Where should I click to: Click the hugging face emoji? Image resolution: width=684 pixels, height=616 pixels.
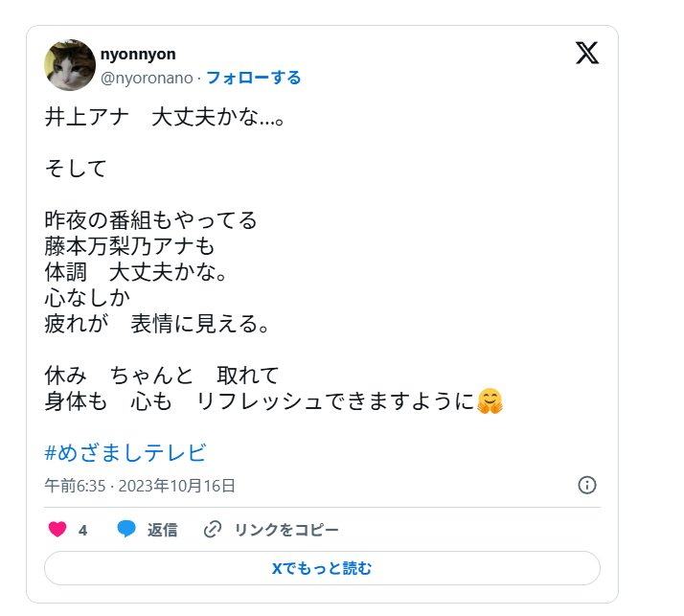[490, 401]
